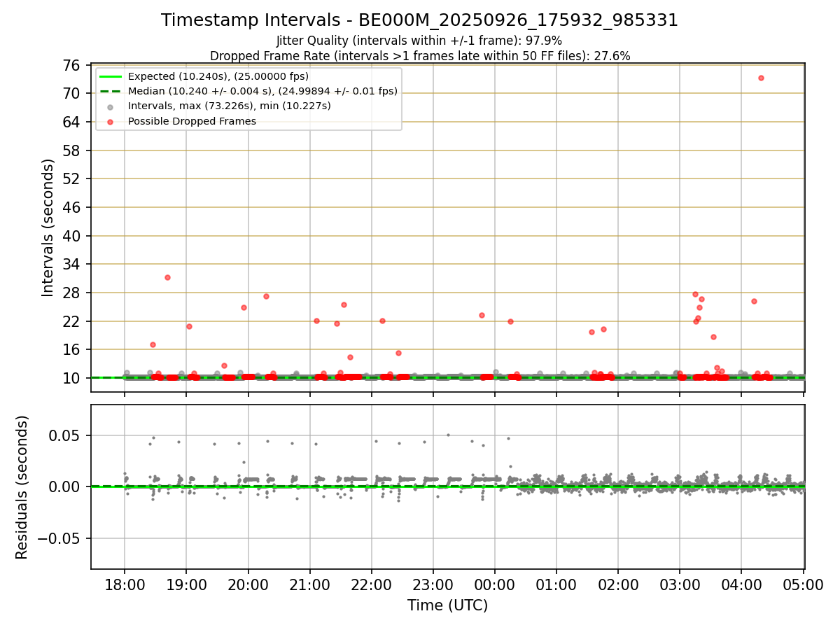Click the 18:00 x-axis tick label

coord(125,585)
